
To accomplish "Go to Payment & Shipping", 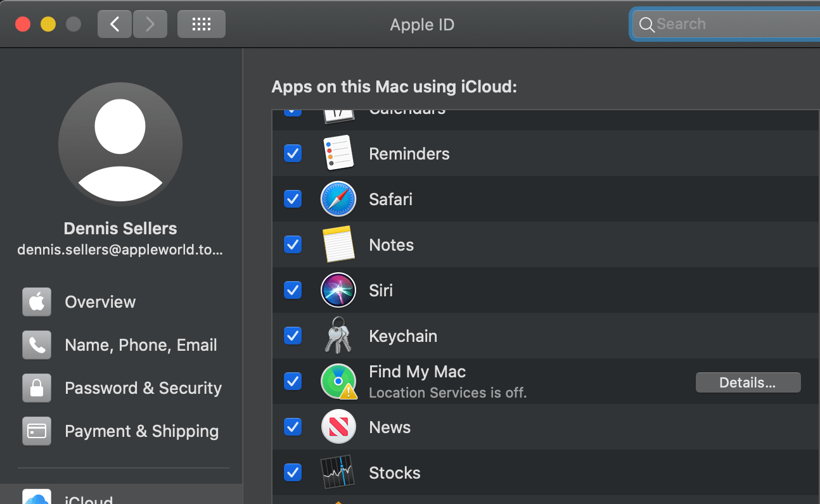I will (141, 431).
